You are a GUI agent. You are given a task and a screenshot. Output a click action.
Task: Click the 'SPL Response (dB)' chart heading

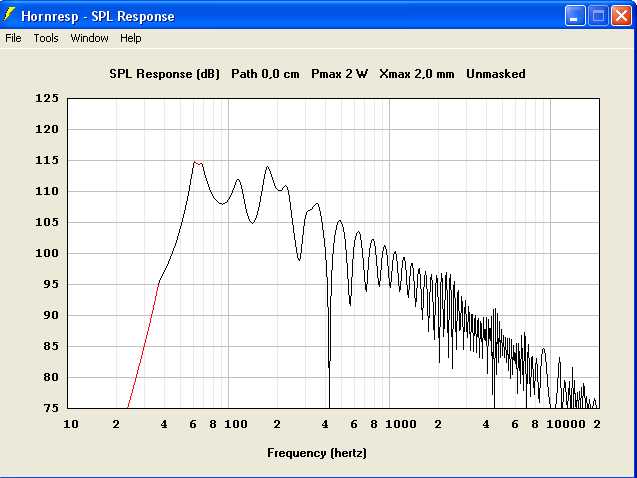coord(165,74)
